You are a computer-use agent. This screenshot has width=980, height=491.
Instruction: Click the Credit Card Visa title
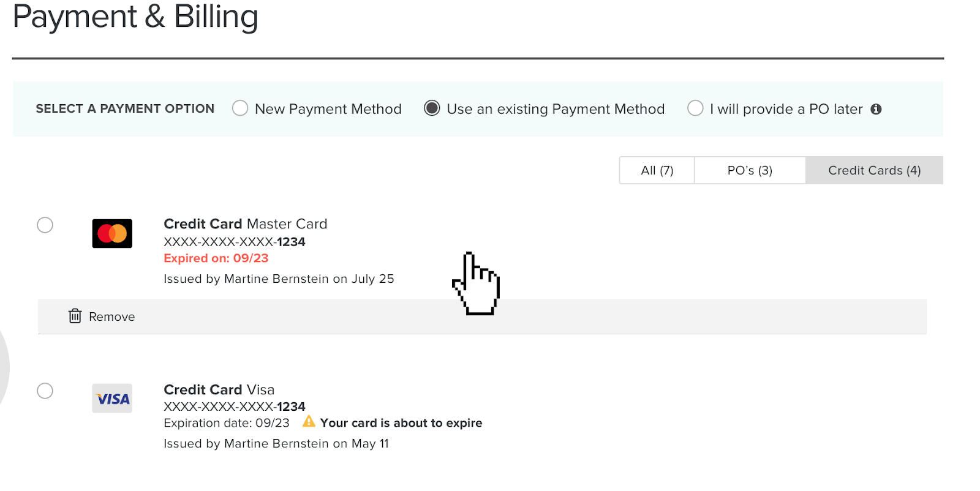[219, 390]
